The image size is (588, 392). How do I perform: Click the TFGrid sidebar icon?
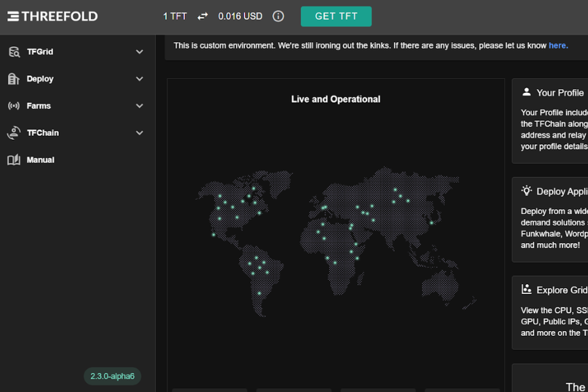(14, 52)
